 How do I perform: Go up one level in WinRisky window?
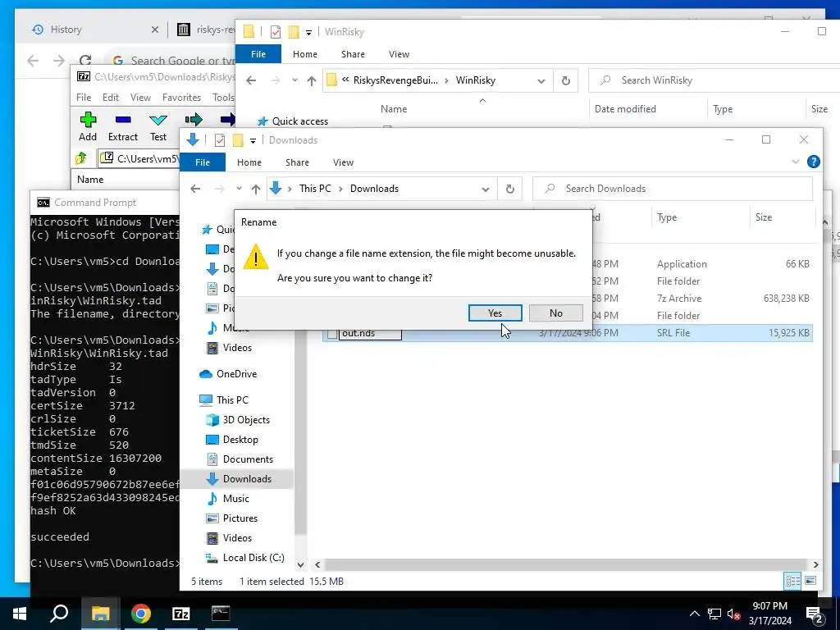pyautogui.click(x=311, y=80)
